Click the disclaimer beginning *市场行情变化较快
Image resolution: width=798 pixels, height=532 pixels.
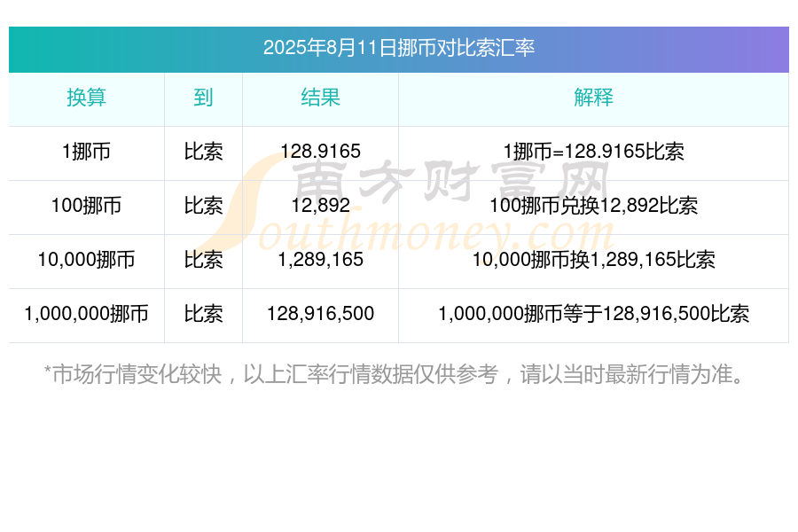395,375
